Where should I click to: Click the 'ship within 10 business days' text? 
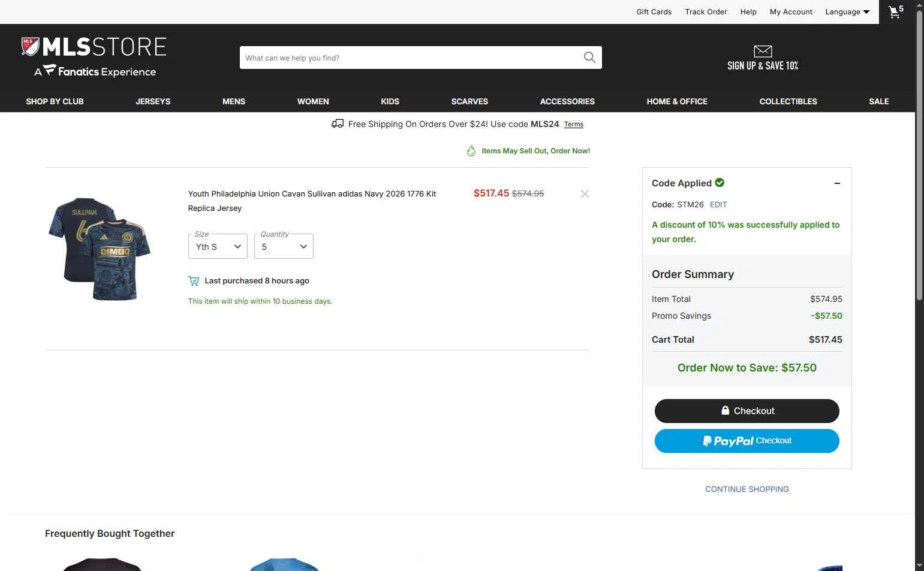click(x=260, y=301)
